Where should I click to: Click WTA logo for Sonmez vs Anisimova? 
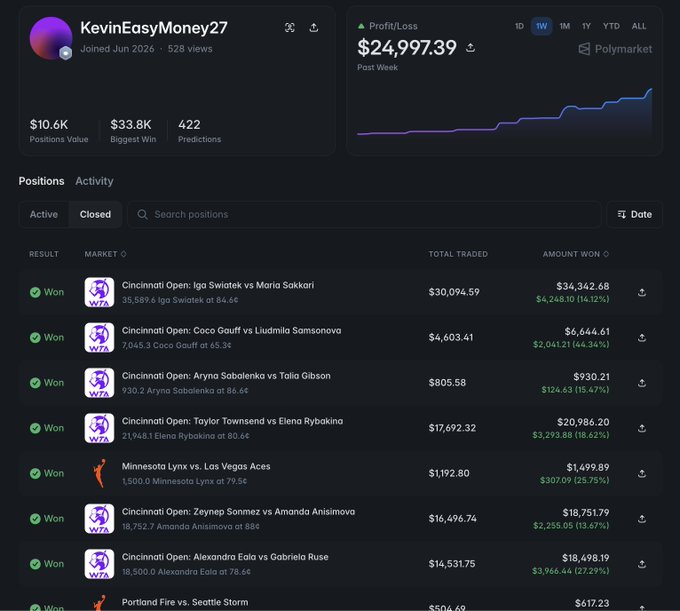click(x=99, y=519)
